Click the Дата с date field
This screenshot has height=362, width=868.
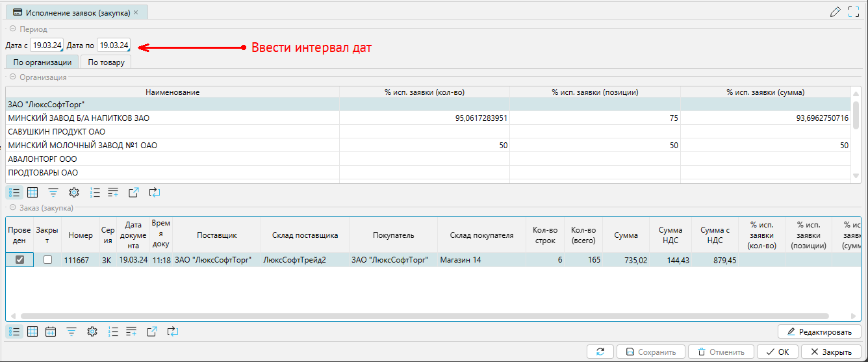47,45
